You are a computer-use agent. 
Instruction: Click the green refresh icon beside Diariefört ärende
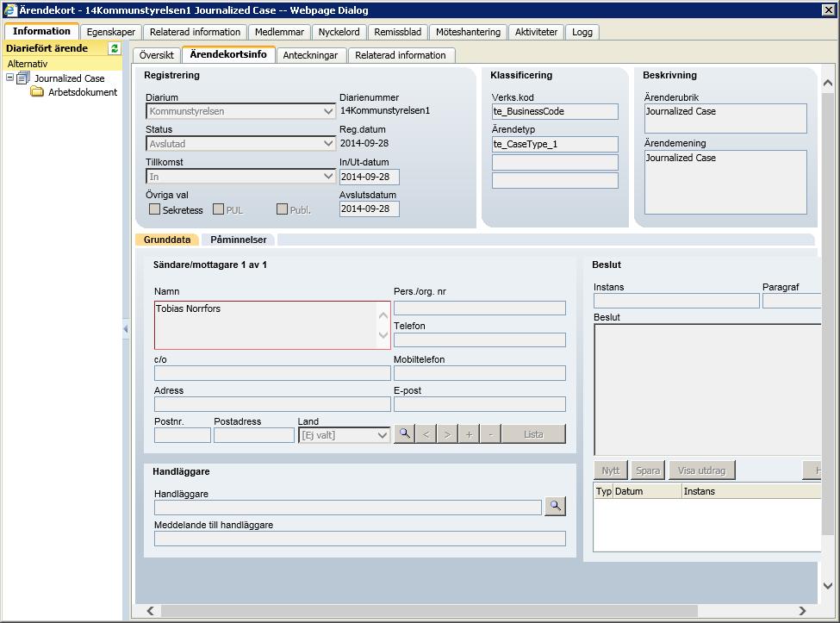(x=114, y=48)
